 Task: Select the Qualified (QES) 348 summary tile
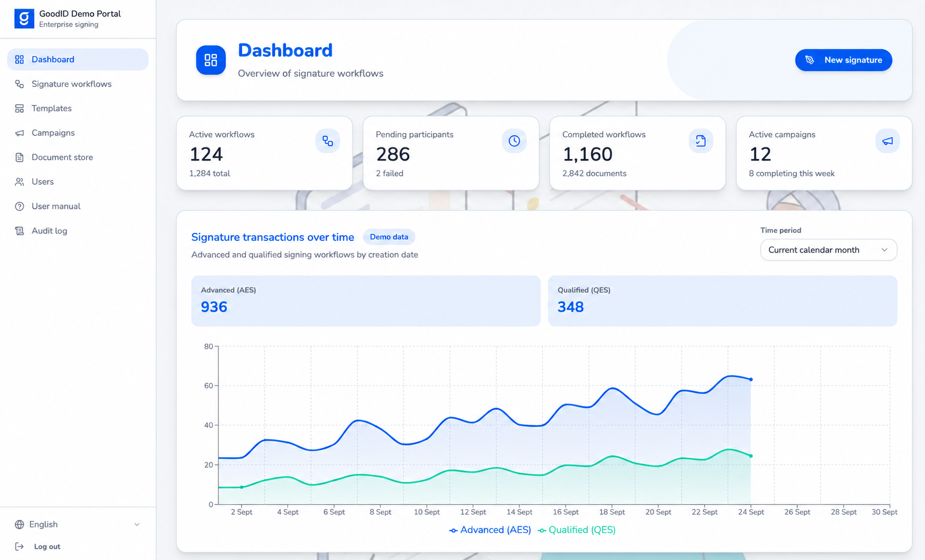coord(722,301)
